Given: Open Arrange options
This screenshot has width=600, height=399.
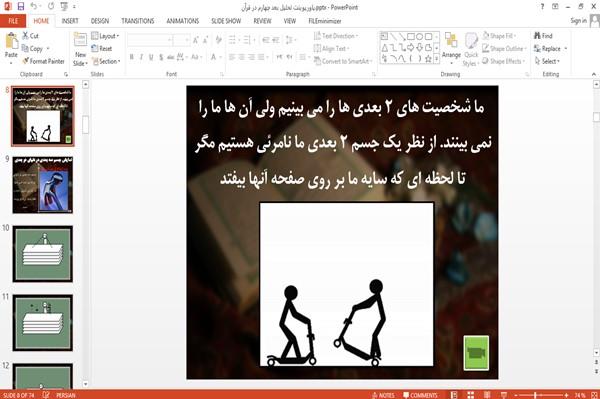Looking at the screenshot, I should click(x=451, y=48).
